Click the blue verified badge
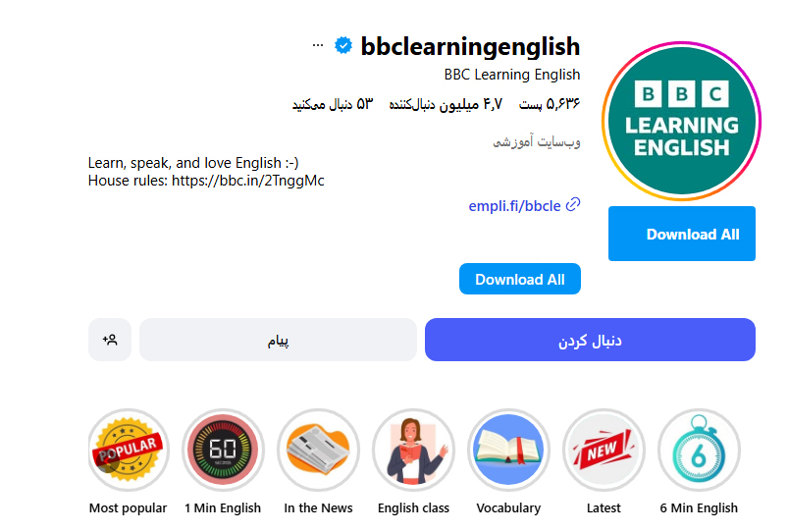Viewport: 788px width, 532px height. [343, 46]
